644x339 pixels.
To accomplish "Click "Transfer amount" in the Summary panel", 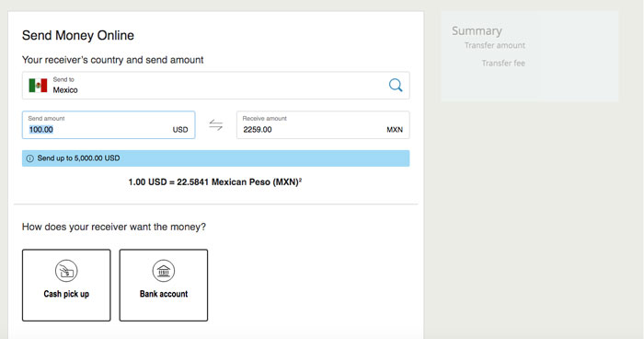I will coord(495,45).
